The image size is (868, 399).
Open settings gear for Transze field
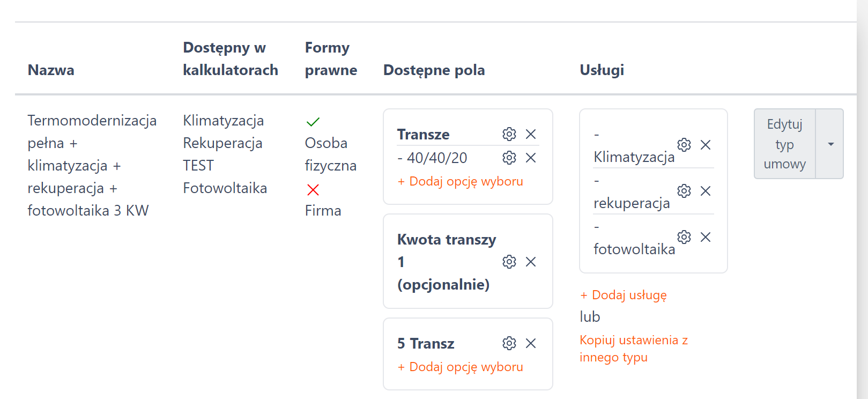coord(509,134)
